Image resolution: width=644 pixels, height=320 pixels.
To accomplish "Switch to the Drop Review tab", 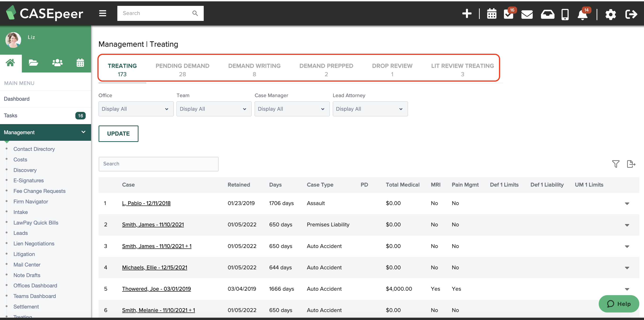I will coord(392,70).
